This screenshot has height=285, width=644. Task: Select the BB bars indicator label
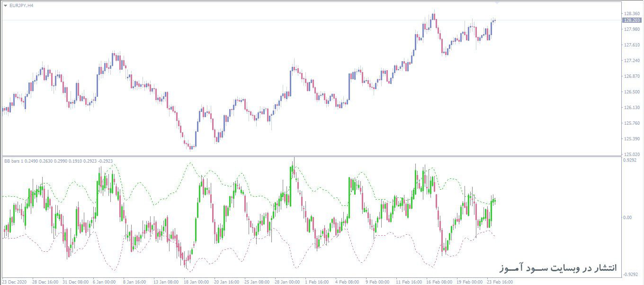tap(59, 161)
